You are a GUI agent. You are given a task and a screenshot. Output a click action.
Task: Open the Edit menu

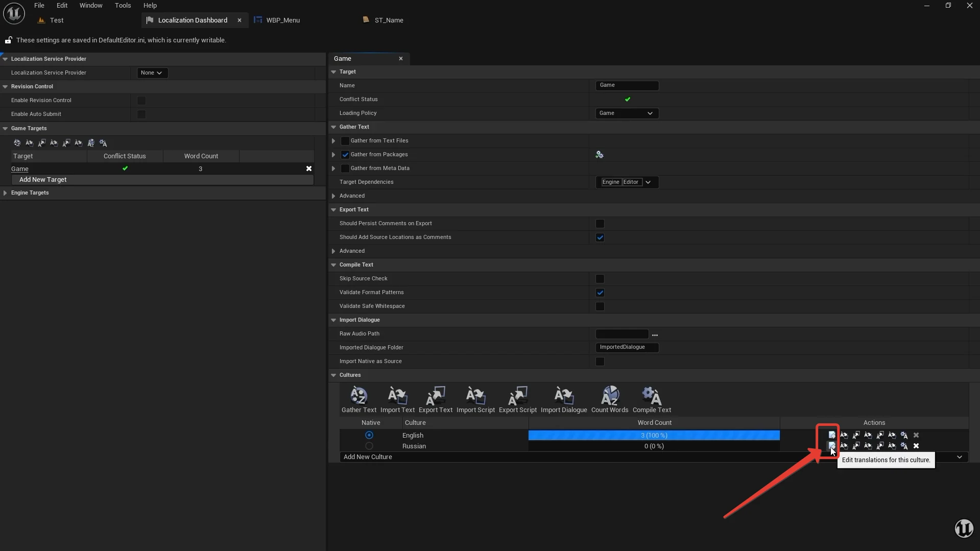tap(62, 5)
